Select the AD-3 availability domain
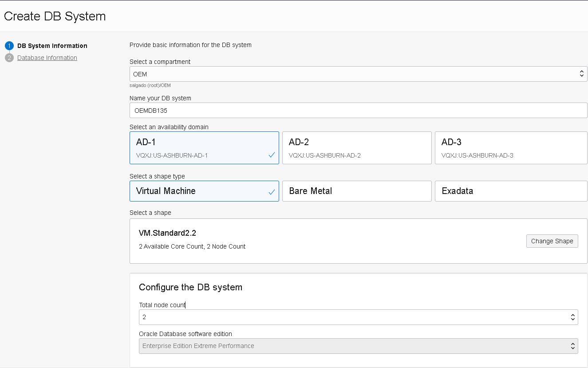The height and width of the screenshot is (368, 588). pyautogui.click(x=510, y=147)
